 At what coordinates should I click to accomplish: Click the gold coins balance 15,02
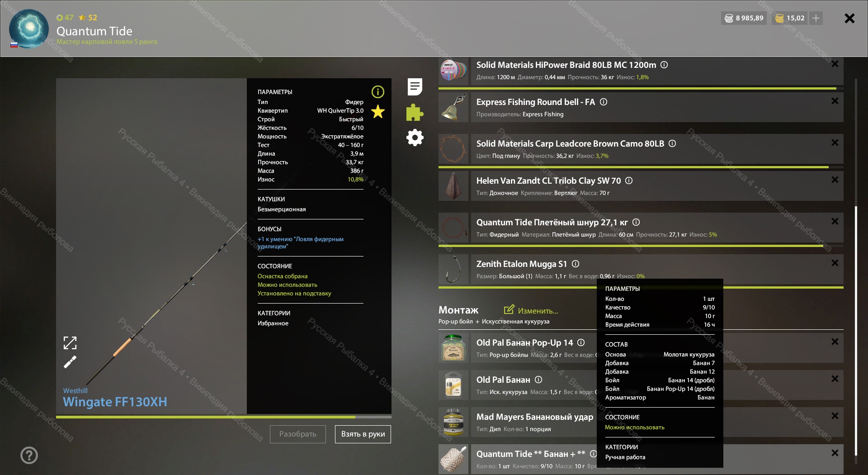point(790,18)
